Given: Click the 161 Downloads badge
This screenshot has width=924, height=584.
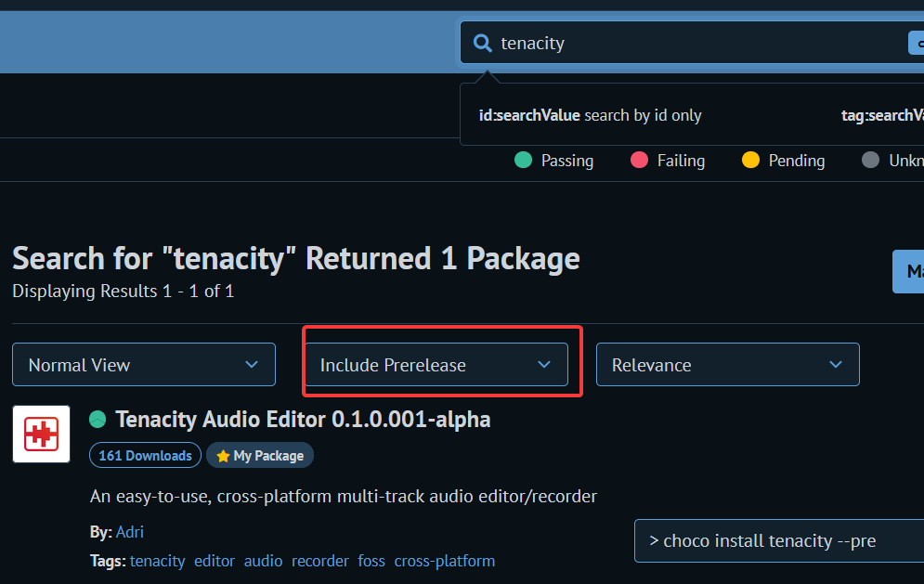Looking at the screenshot, I should 145,455.
